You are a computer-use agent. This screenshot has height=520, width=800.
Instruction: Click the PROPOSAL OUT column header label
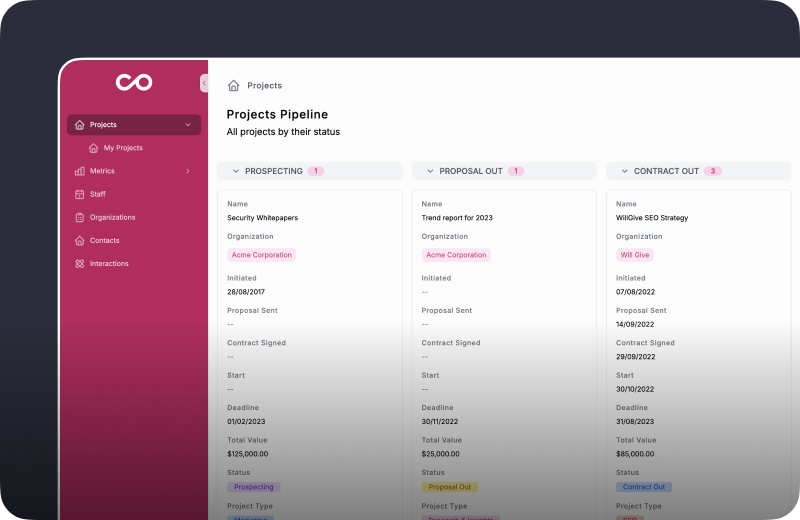click(471, 171)
